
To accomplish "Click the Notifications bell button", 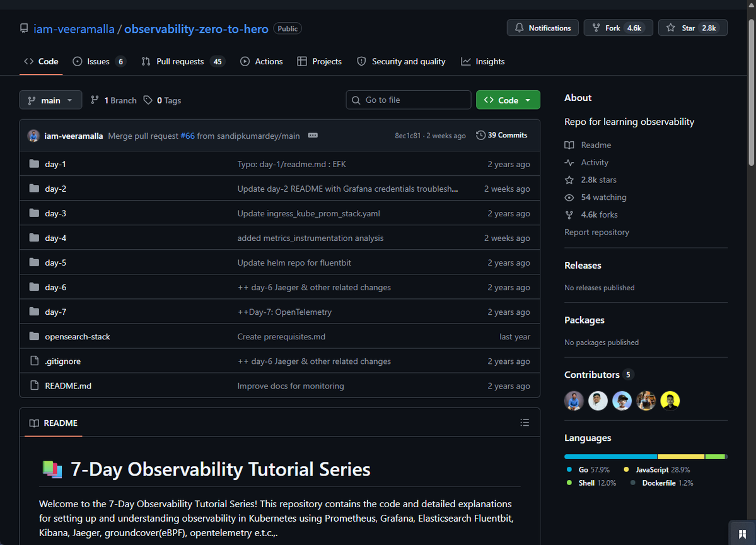I will coord(542,28).
